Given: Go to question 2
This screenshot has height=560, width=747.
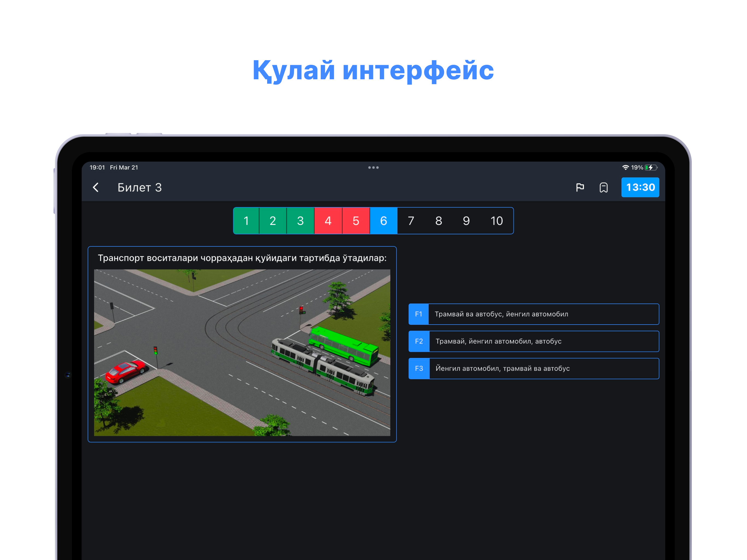Looking at the screenshot, I should pyautogui.click(x=273, y=221).
